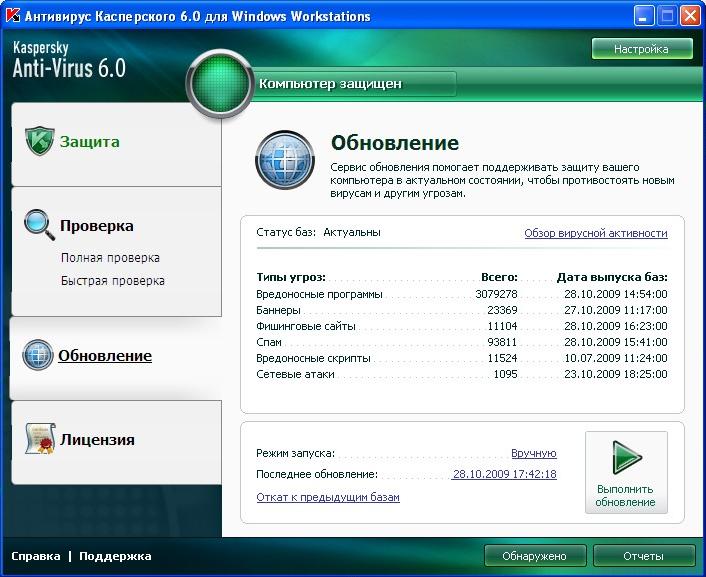The height and width of the screenshot is (577, 706).
Task: Open last update date 28.10.2009 17:42:18 link
Action: point(505,474)
